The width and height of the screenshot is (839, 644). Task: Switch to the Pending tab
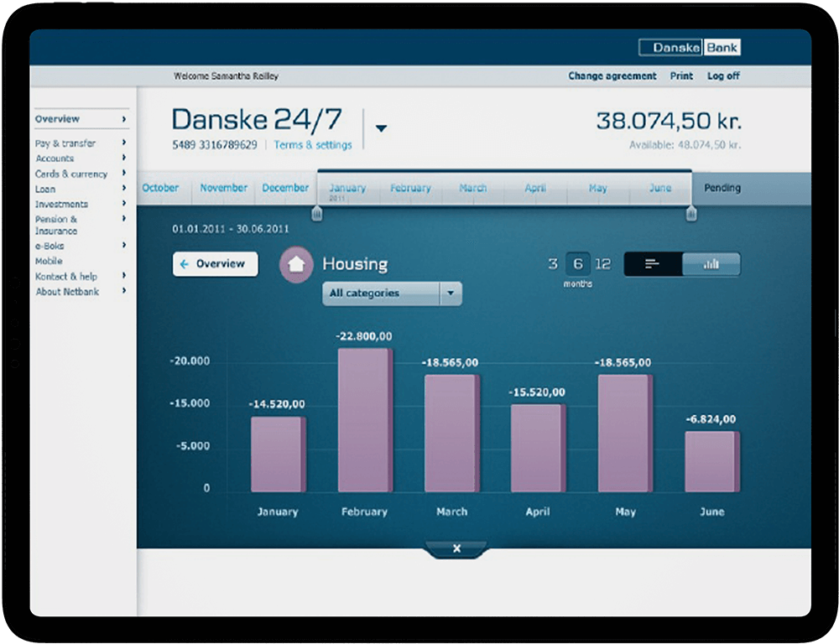click(722, 188)
